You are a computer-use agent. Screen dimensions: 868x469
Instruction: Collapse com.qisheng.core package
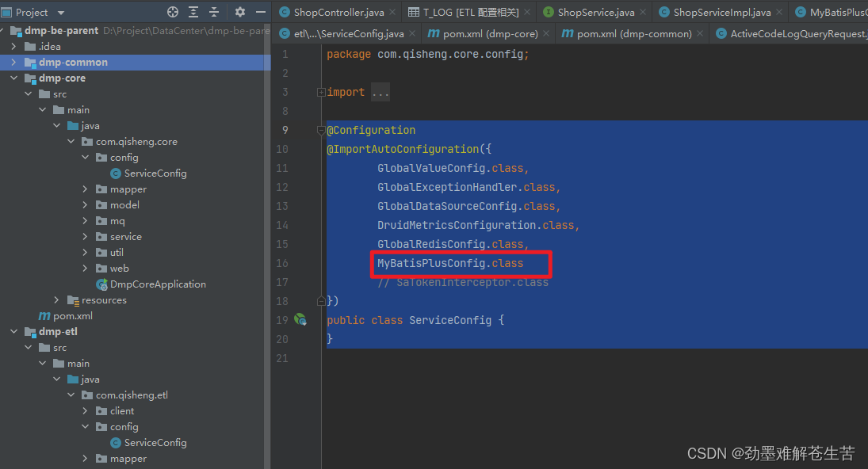point(71,142)
